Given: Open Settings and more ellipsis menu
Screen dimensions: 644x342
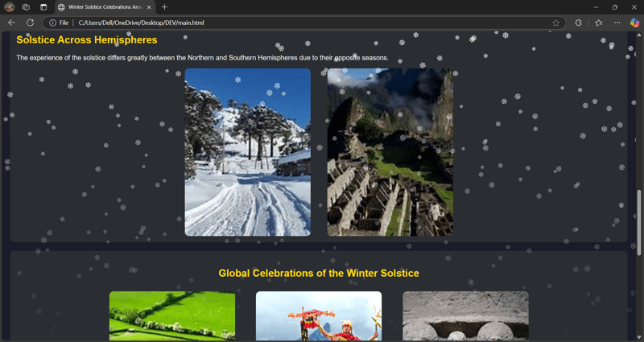Looking at the screenshot, I should (x=617, y=23).
